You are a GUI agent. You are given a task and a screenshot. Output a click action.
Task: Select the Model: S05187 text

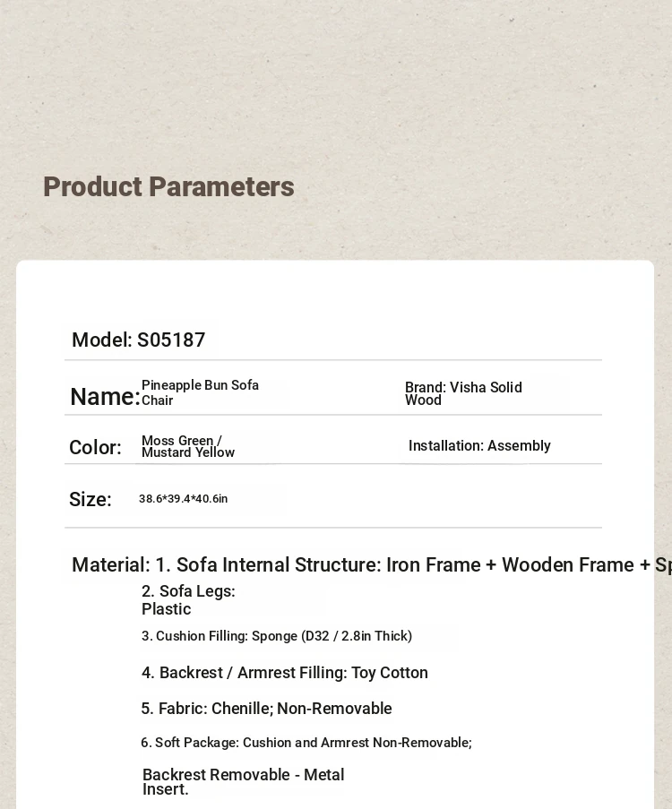[138, 340]
